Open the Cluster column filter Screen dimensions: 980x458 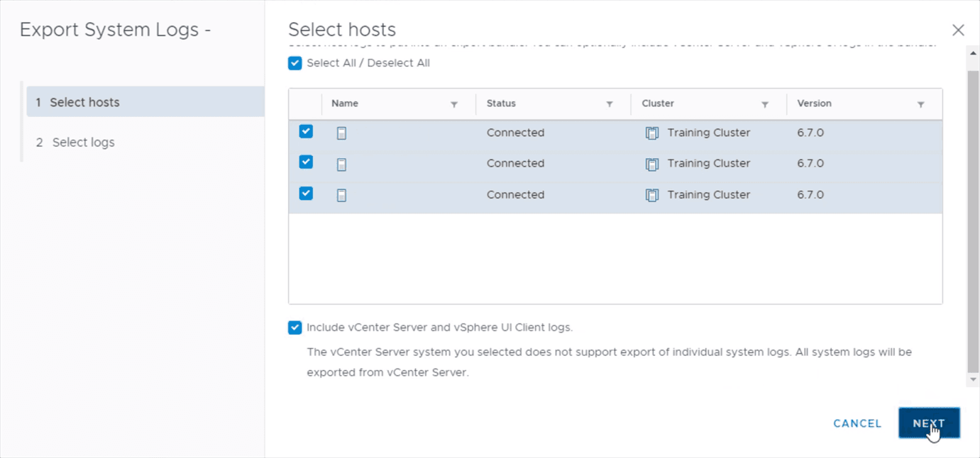765,104
